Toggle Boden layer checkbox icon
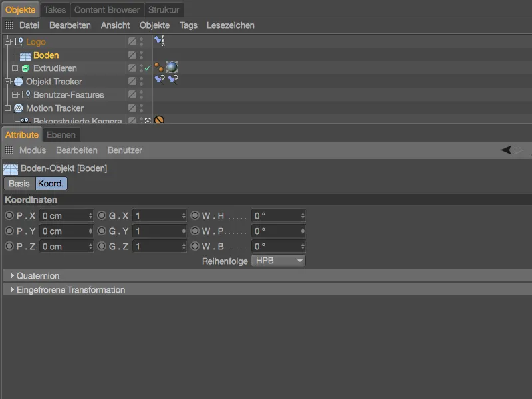532x399 pixels. click(x=132, y=55)
